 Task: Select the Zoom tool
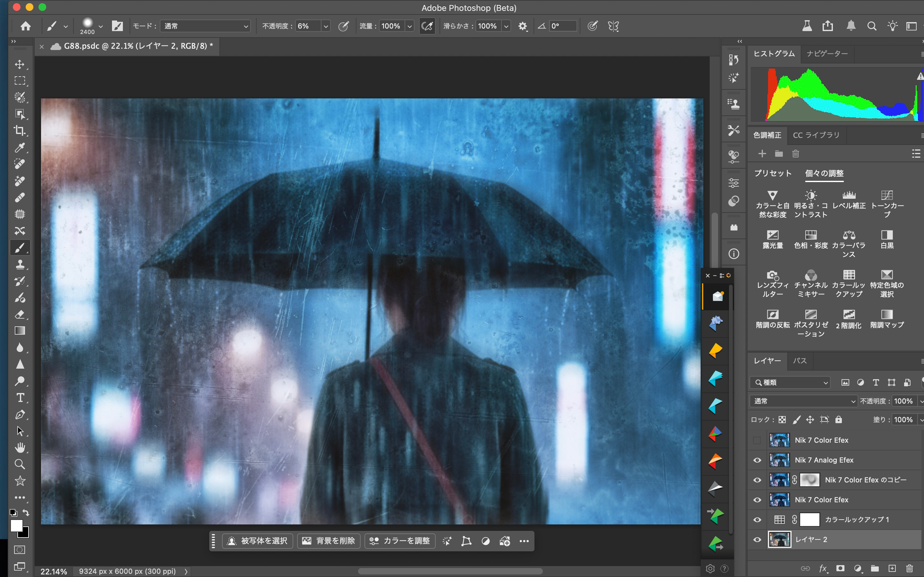point(20,464)
